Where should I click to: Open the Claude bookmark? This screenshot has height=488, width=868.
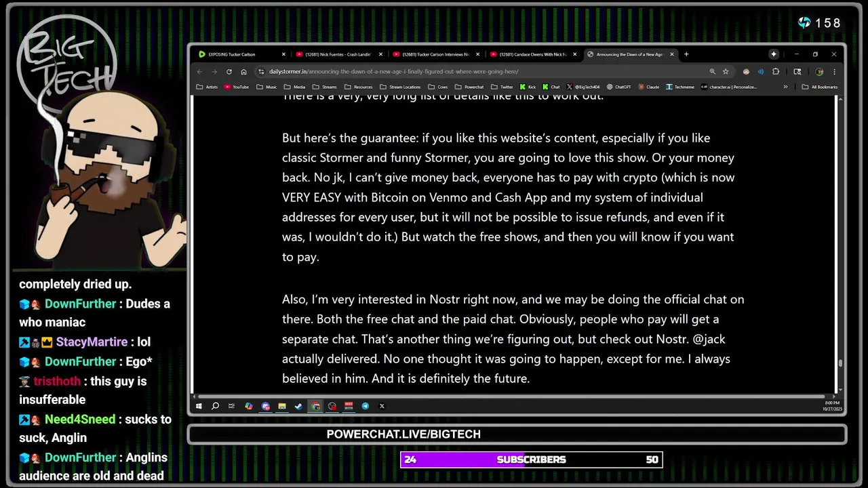point(648,87)
